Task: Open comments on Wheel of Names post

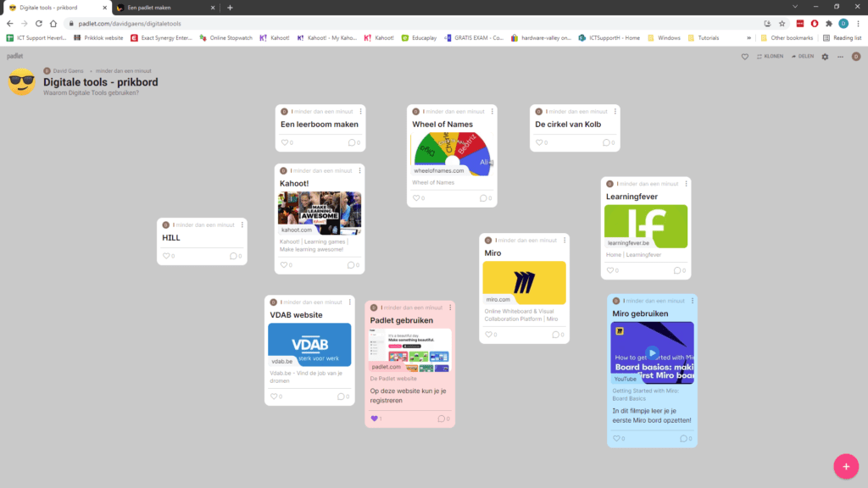Action: [483, 197]
